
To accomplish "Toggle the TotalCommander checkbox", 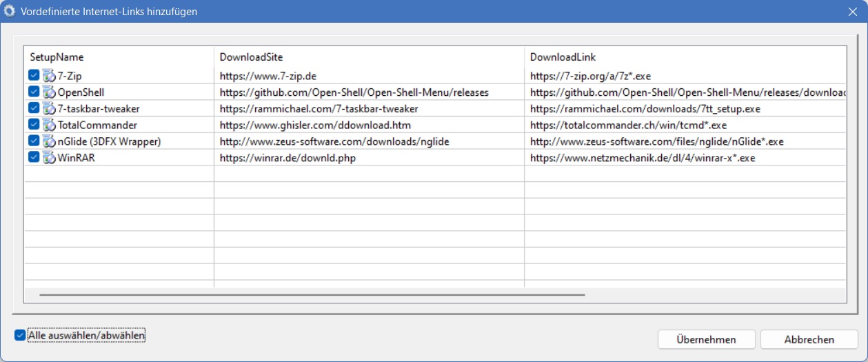I will coord(34,125).
